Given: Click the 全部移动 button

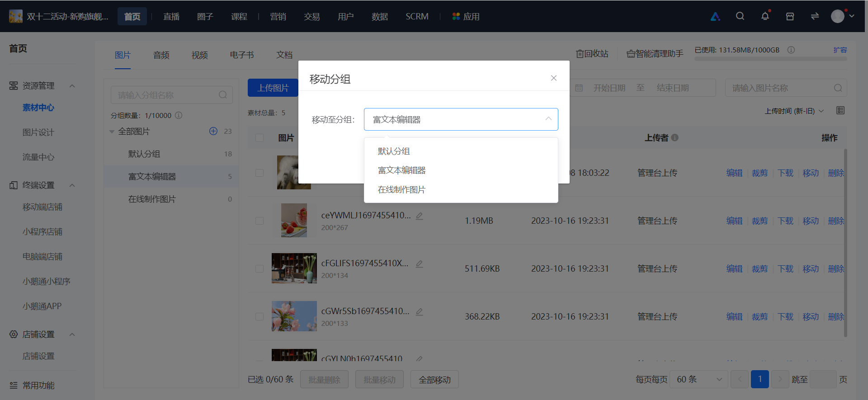Looking at the screenshot, I should pos(434,379).
